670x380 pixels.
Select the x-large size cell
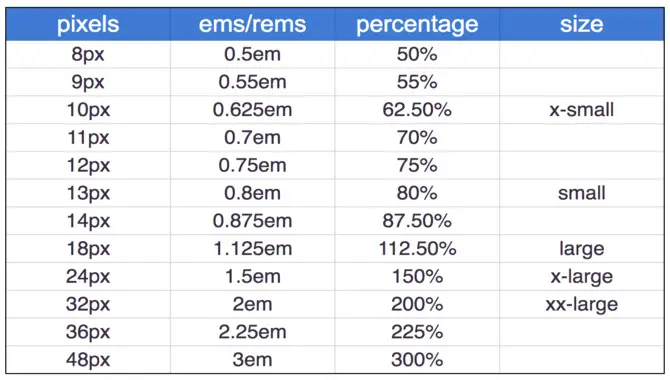click(x=582, y=277)
